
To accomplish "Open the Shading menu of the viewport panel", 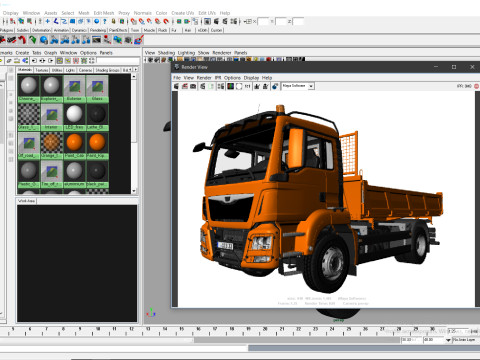I will [166, 53].
